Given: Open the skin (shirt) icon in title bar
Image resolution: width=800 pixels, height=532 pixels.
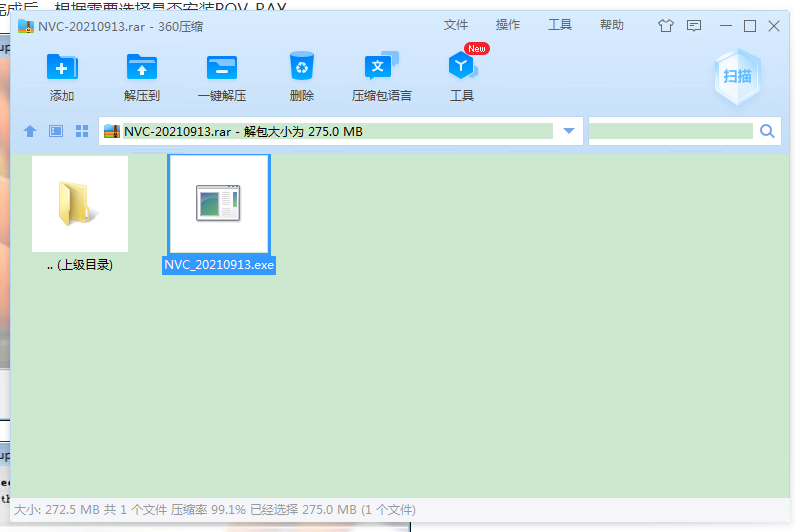Looking at the screenshot, I should click(x=666, y=26).
